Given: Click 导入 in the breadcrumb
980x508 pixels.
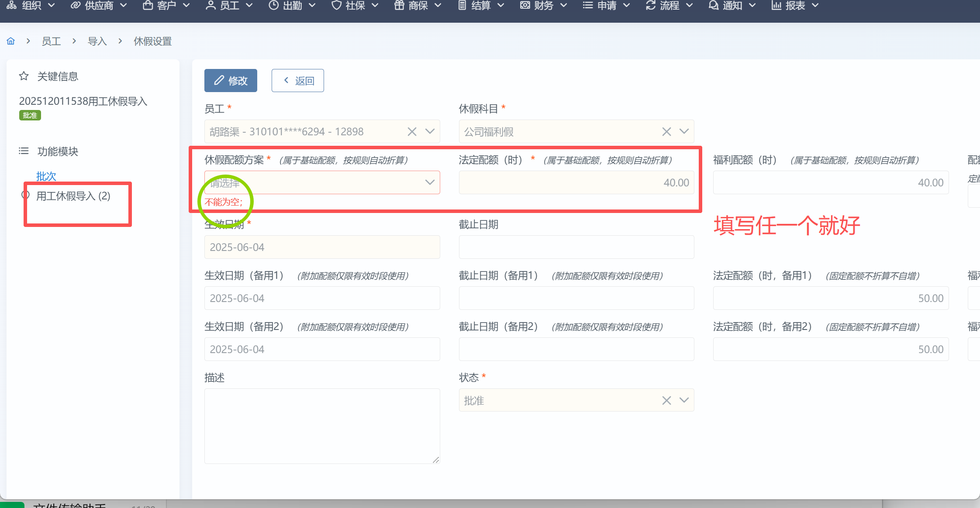Looking at the screenshot, I should [x=97, y=41].
